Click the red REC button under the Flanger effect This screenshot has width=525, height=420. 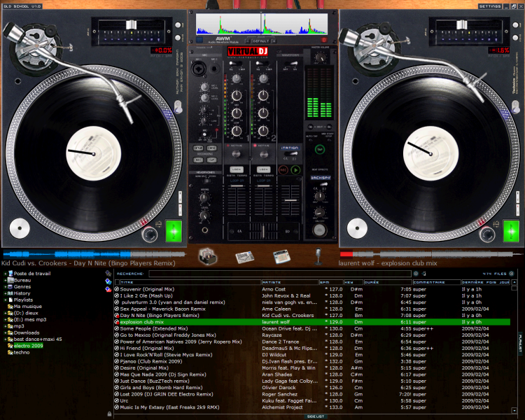pyautogui.click(x=283, y=170)
